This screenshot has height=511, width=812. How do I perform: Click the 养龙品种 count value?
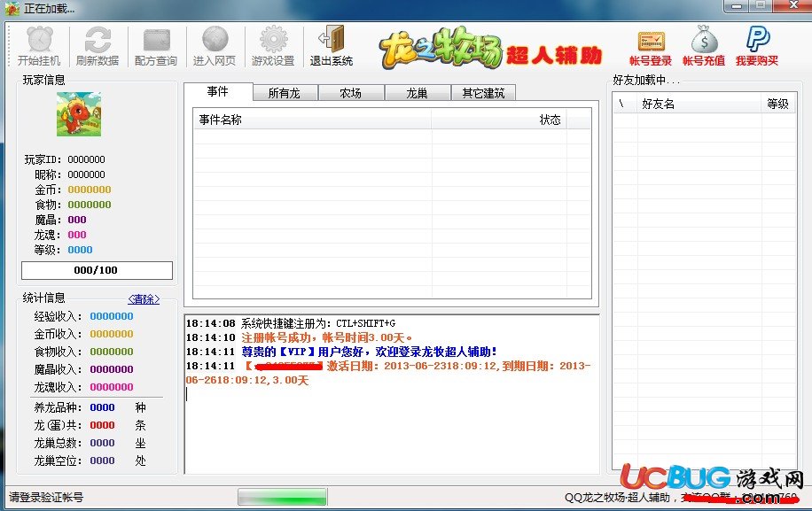point(103,407)
